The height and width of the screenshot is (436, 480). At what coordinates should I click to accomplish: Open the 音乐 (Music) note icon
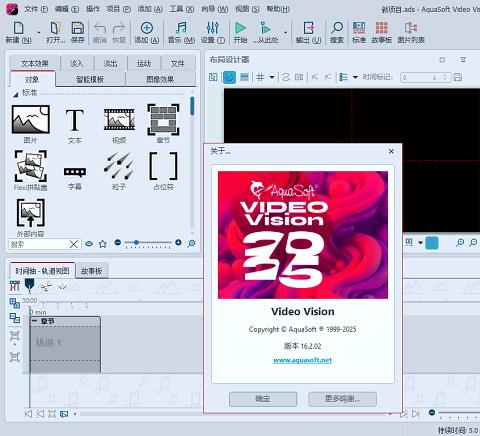coord(181,28)
